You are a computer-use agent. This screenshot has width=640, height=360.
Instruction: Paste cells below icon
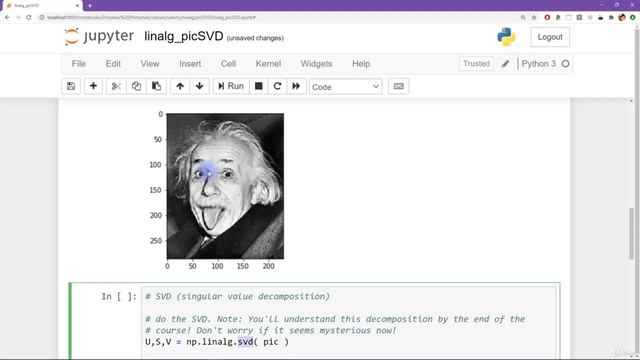click(x=156, y=87)
